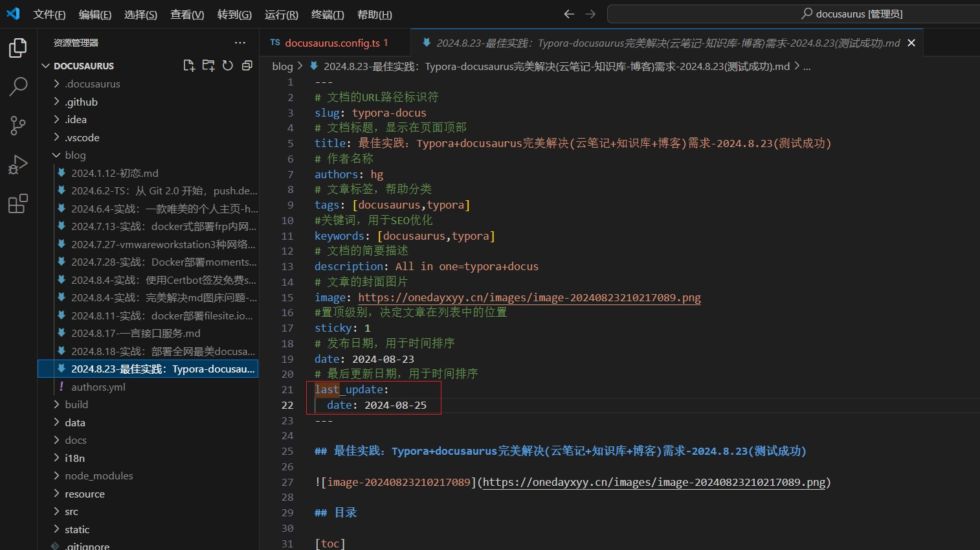Open the Explorer view in activity bar
The width and height of the screenshot is (980, 550).
(x=18, y=48)
